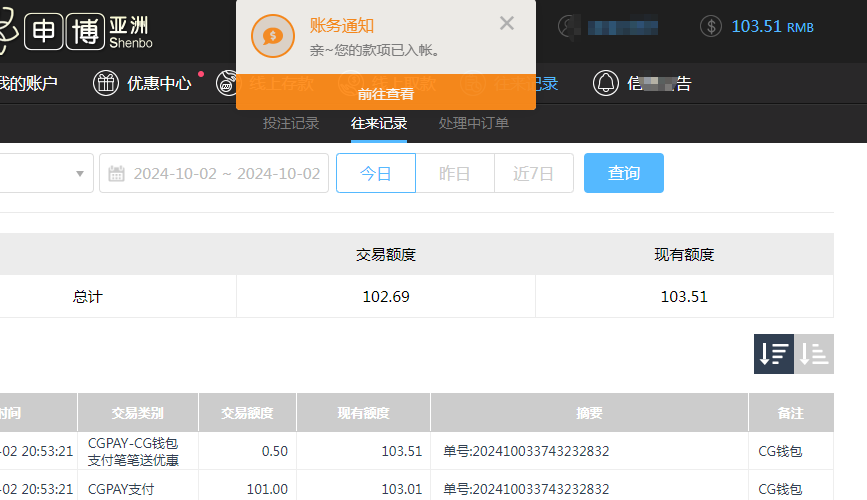Switch to the 处理中订单 tab

[473, 124]
